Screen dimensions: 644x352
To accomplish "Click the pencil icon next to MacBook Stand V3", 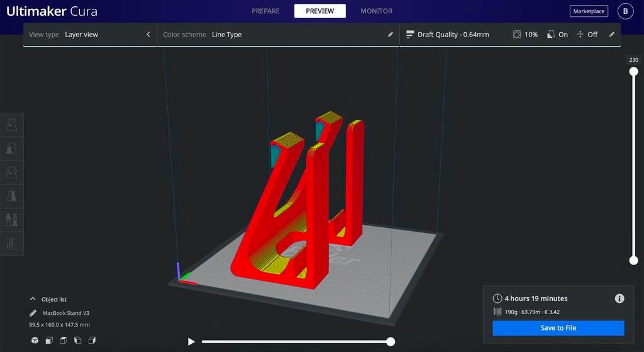I will click(x=33, y=313).
